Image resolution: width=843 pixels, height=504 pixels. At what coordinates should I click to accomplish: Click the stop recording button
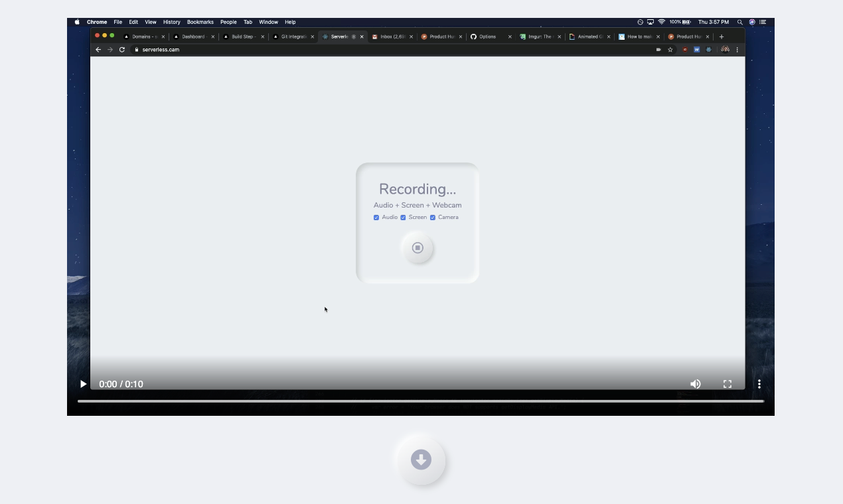pyautogui.click(x=418, y=247)
